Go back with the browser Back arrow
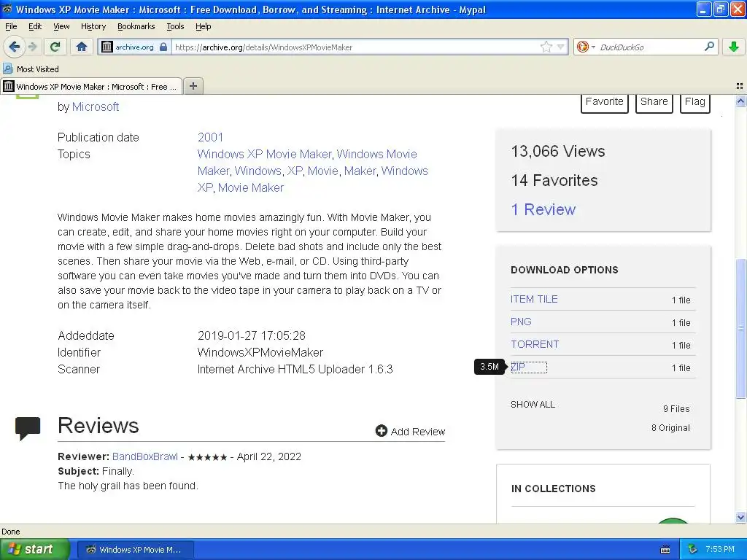Image resolution: width=747 pixels, height=560 pixels. point(14,47)
